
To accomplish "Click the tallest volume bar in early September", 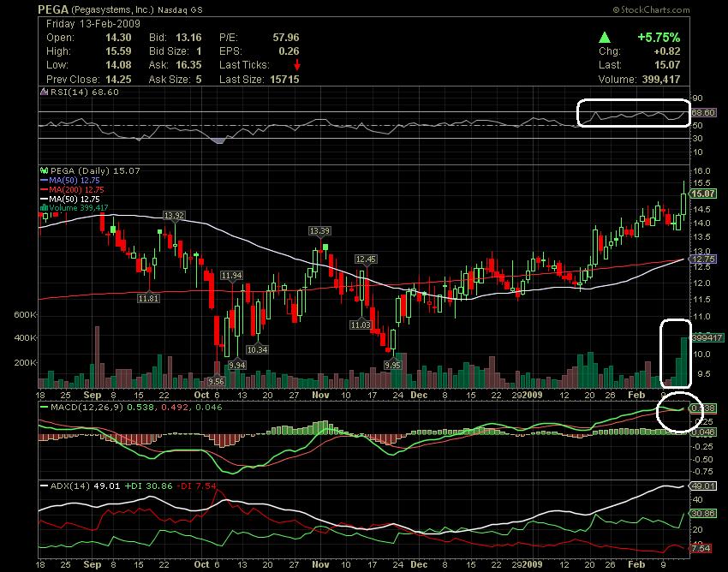I will click(98, 357).
